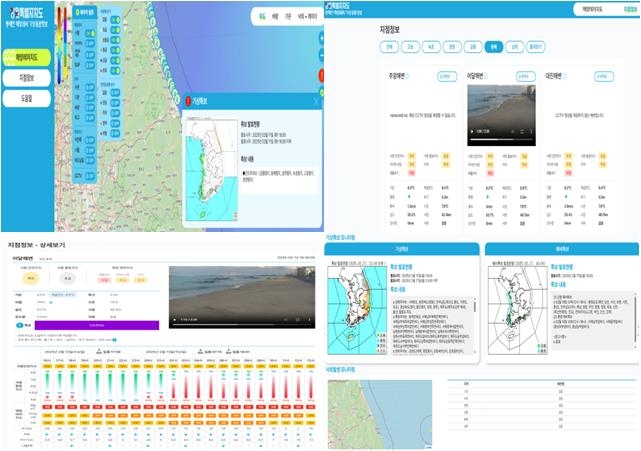Select the last option in map mode bar

click(x=307, y=17)
